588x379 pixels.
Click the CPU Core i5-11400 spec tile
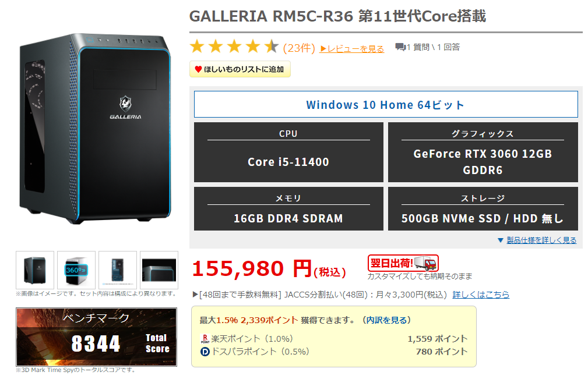pyautogui.click(x=288, y=153)
